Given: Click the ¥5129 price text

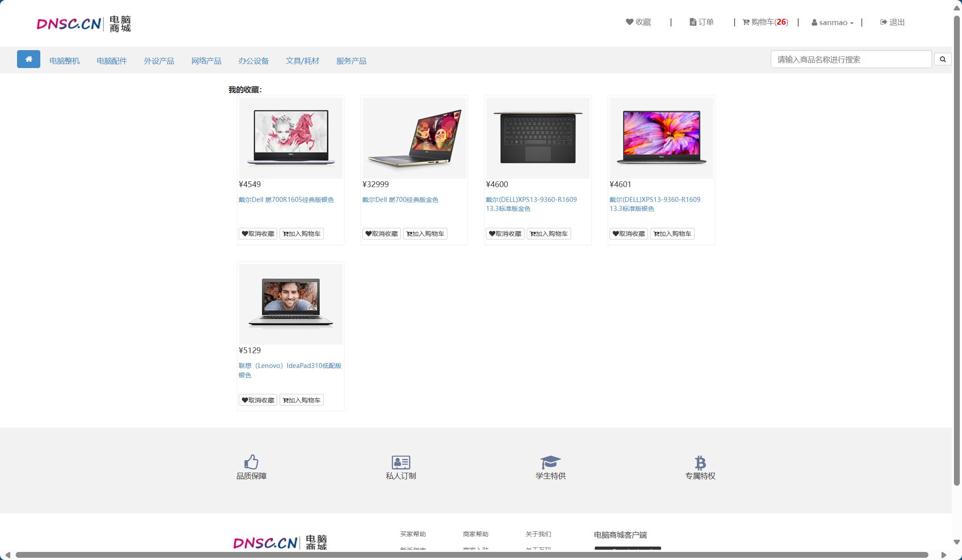Looking at the screenshot, I should coord(249,351).
